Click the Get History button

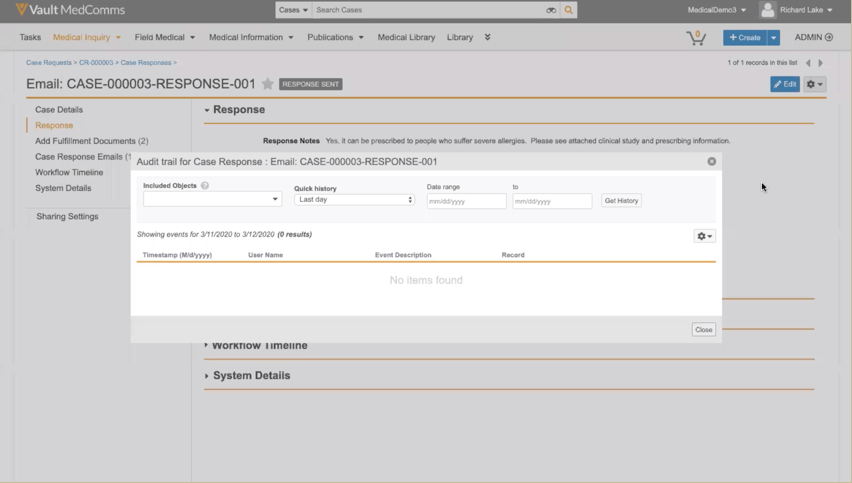click(x=621, y=201)
